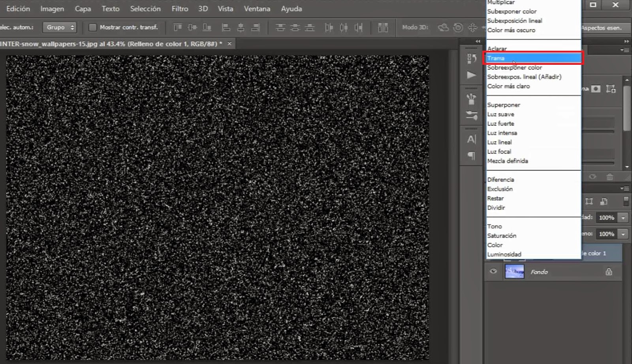Open the Actions panel play icon
The image size is (632, 364).
point(471,75)
